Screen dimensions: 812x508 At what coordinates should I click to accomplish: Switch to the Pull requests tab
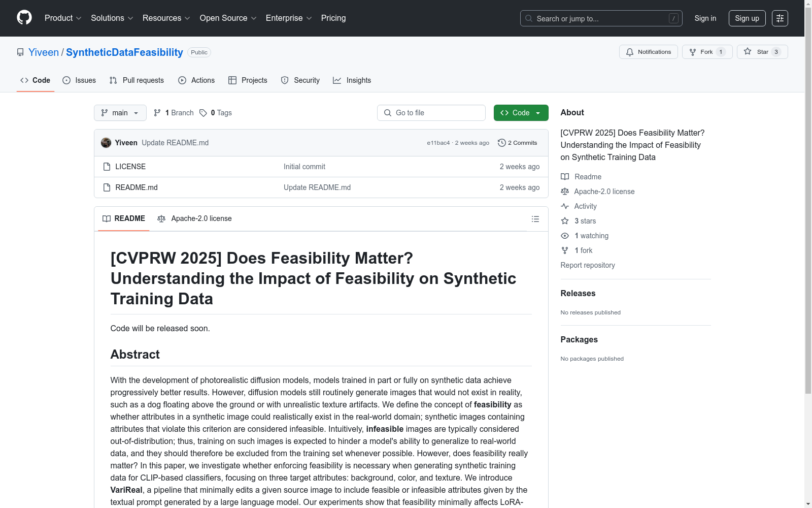137,80
